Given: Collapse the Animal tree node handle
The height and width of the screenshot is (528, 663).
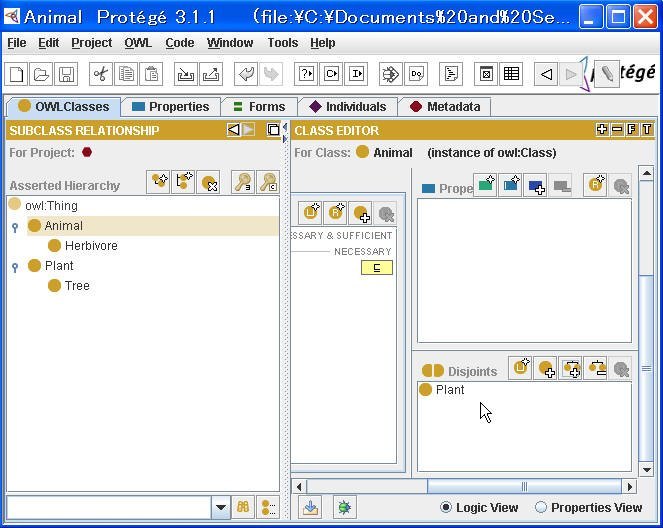Looking at the screenshot, I should pos(15,227).
